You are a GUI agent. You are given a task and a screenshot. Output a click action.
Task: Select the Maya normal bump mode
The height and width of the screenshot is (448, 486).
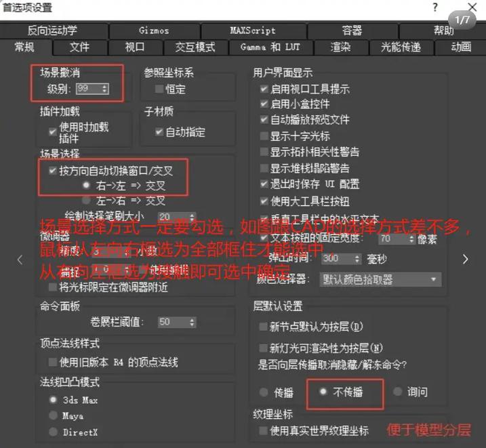click(53, 415)
